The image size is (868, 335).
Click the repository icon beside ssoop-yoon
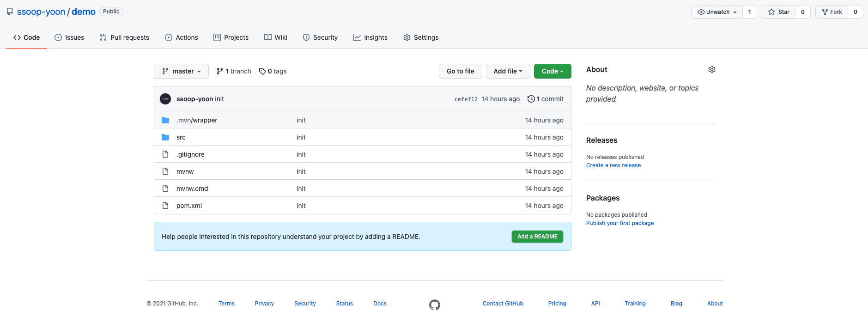click(10, 12)
